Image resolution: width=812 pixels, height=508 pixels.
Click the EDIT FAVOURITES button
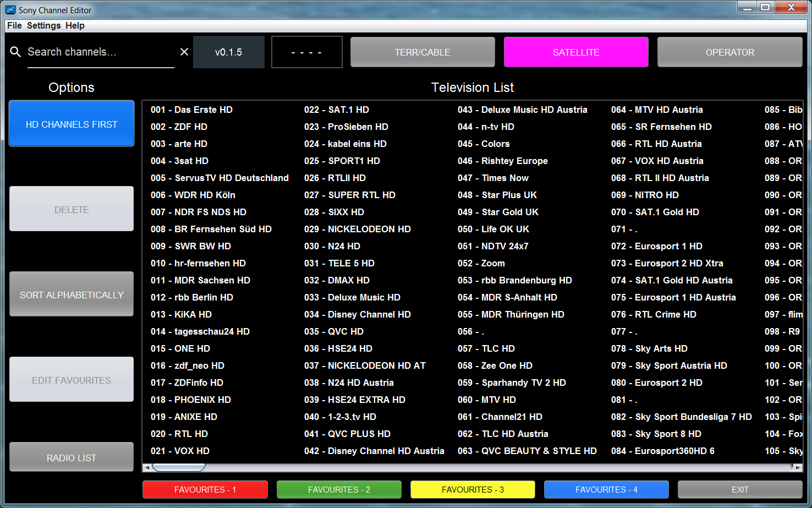tap(72, 380)
